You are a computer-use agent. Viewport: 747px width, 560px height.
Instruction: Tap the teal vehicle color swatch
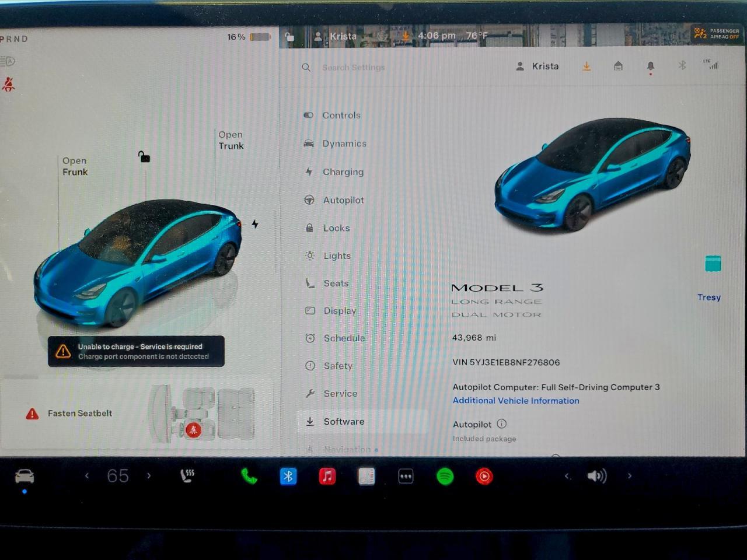pos(713,263)
